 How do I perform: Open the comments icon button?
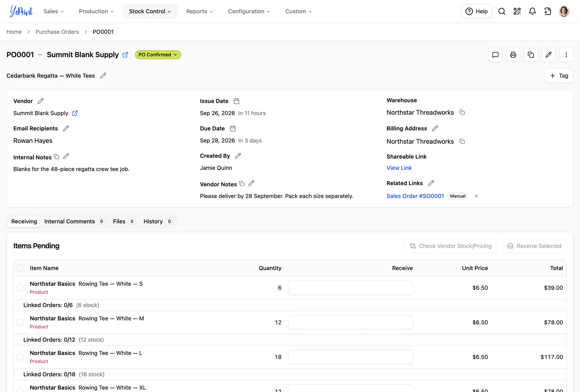tap(495, 55)
